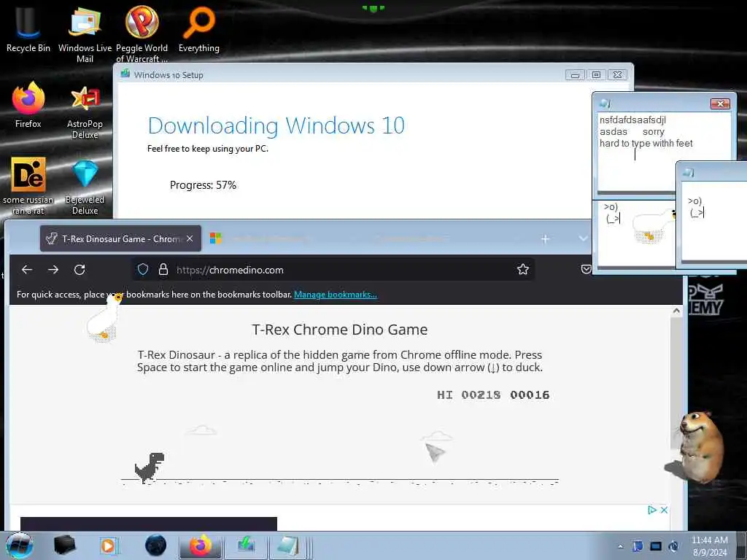Click the monitor tray icon
Image resolution: width=747 pixels, height=560 pixels.
point(656,546)
